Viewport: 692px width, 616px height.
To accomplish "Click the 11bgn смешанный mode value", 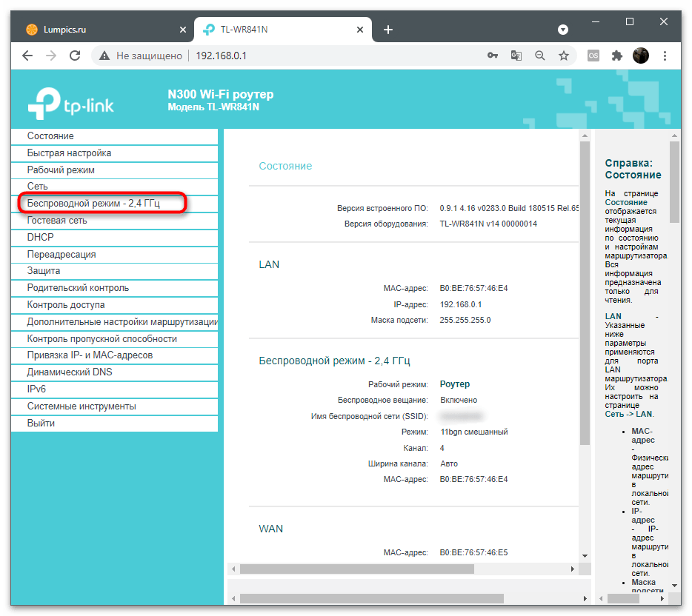I will [474, 432].
